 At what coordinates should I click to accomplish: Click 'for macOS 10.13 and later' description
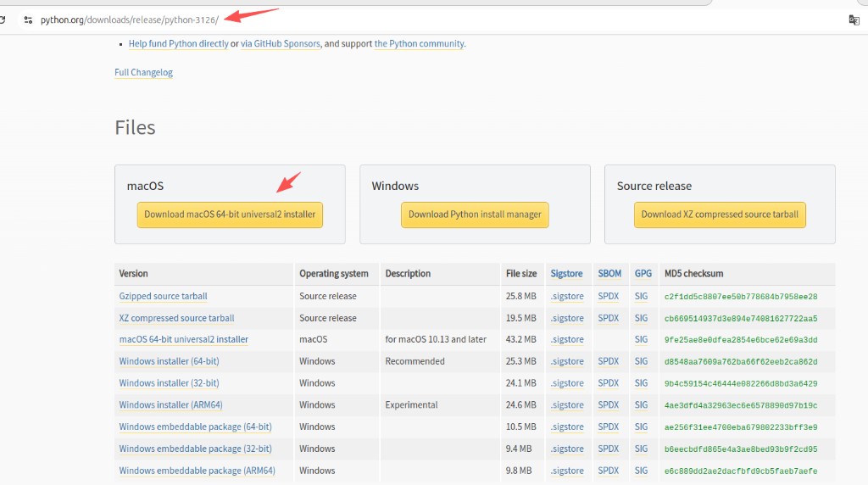[436, 339]
